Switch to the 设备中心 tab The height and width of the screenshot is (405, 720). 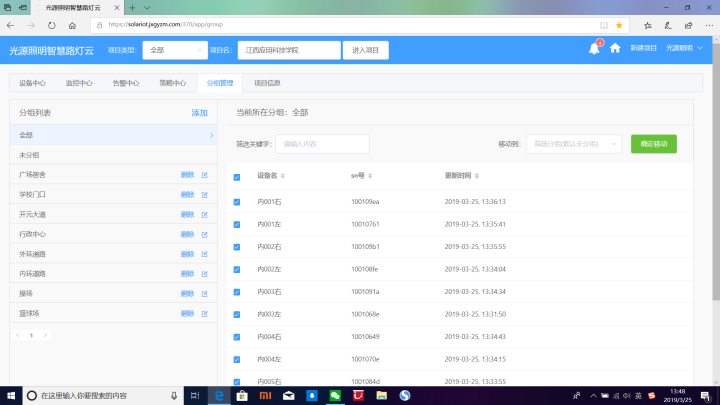tap(32, 83)
